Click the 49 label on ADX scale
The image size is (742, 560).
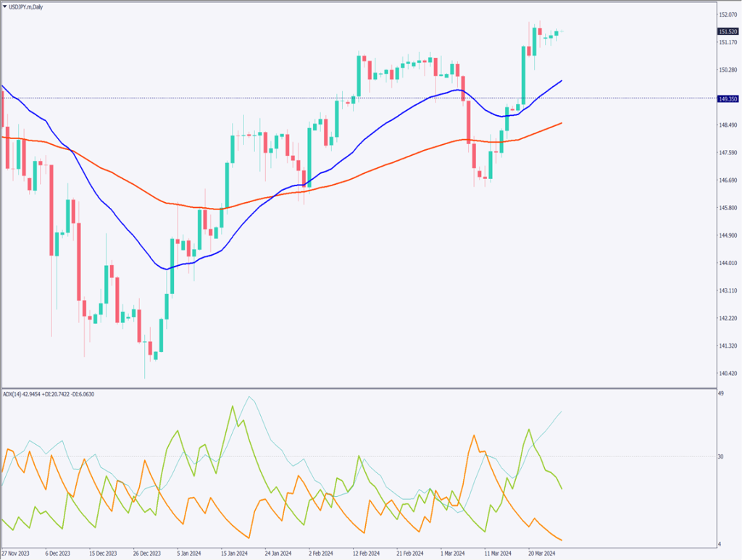pyautogui.click(x=721, y=393)
